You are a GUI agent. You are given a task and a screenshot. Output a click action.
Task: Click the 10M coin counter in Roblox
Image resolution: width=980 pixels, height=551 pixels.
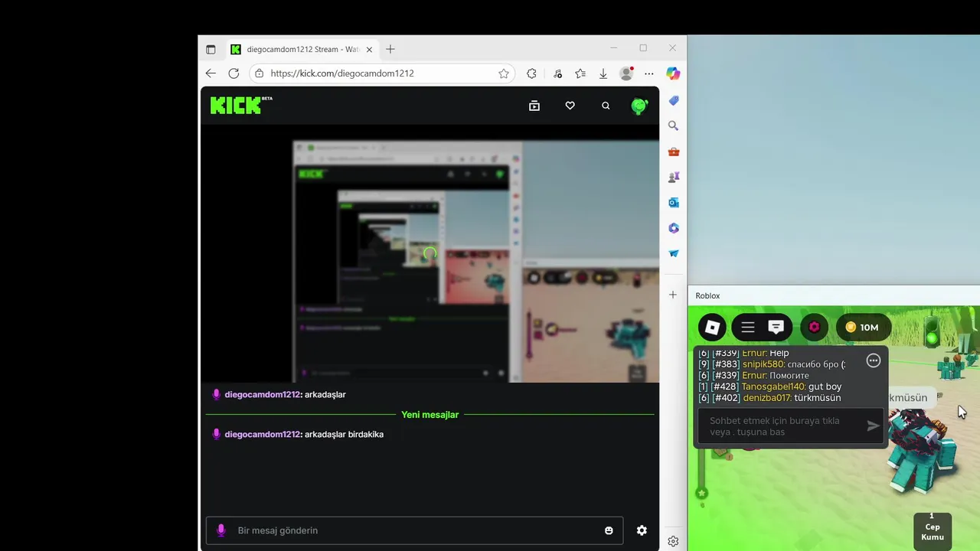[x=863, y=328]
